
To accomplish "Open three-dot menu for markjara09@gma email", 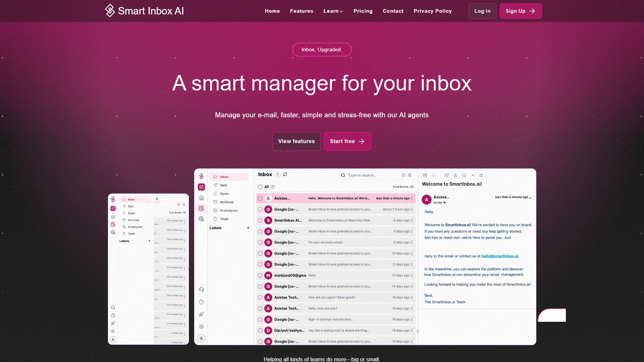I will coord(412,276).
